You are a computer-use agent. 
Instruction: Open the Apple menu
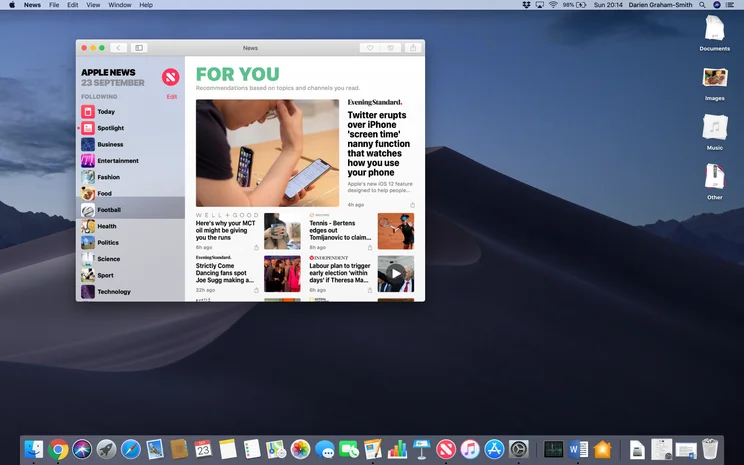(12, 5)
